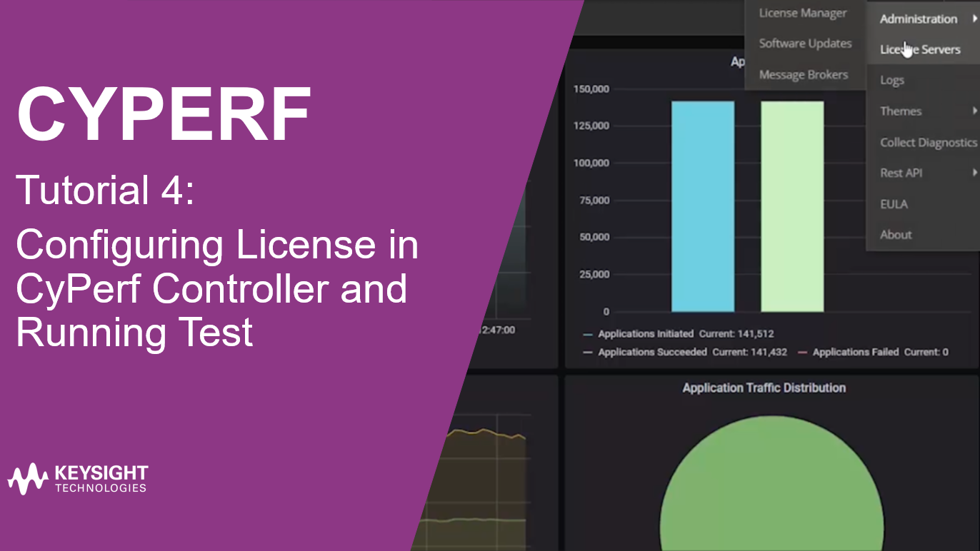Screen dimensions: 980x551
Task: Select Software Updates in submenu
Action: 805,44
